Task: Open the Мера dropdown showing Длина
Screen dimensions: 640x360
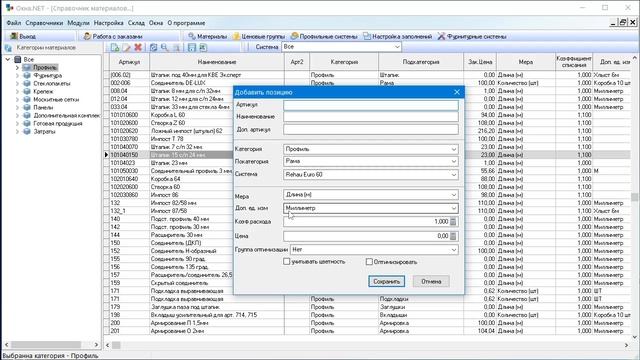Action: 453,195
